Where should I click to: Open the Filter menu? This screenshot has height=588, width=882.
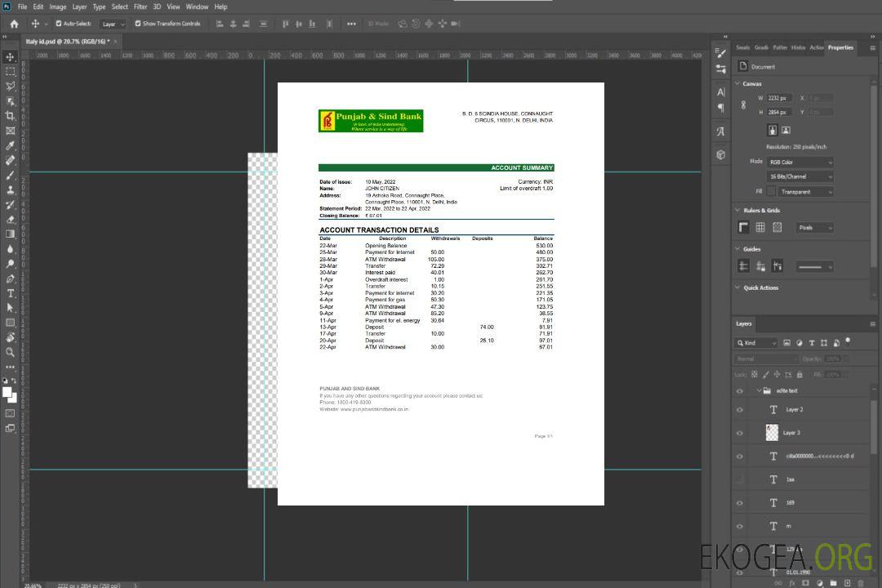(x=140, y=7)
